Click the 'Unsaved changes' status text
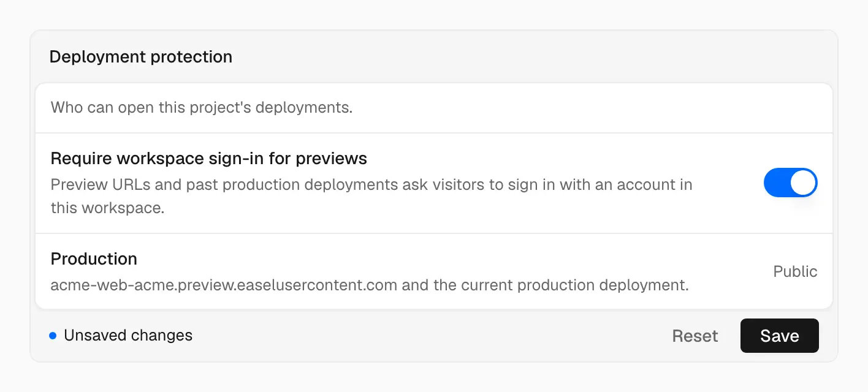This screenshot has height=392, width=868. [128, 336]
